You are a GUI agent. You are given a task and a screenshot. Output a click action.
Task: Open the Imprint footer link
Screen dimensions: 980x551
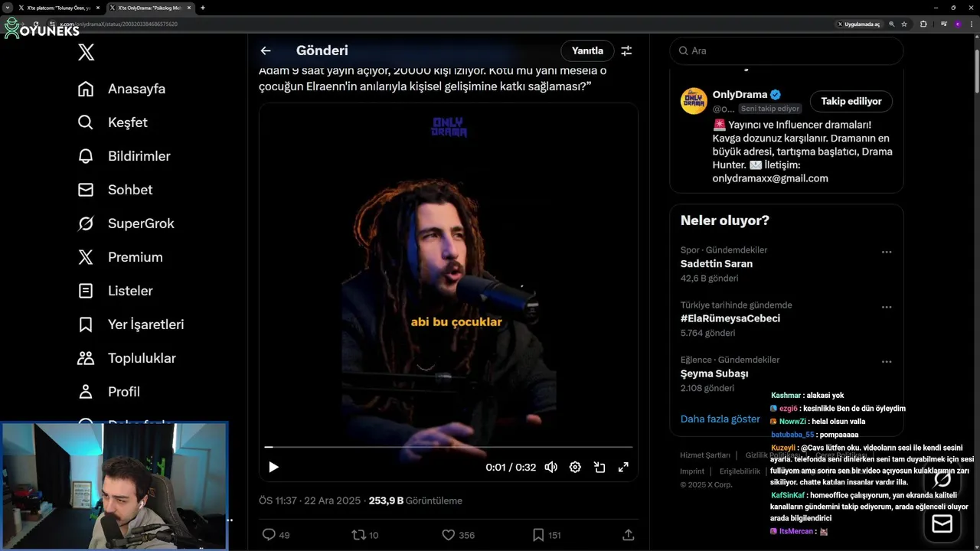tap(692, 471)
